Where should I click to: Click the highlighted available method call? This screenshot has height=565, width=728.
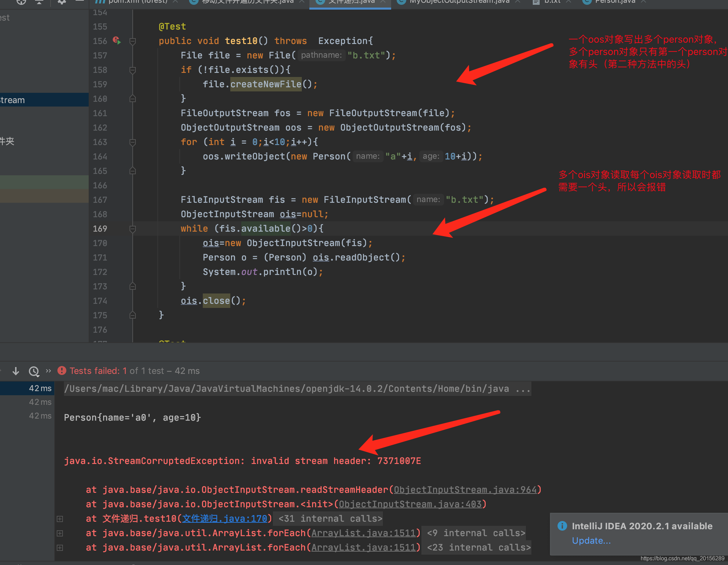[x=266, y=229]
